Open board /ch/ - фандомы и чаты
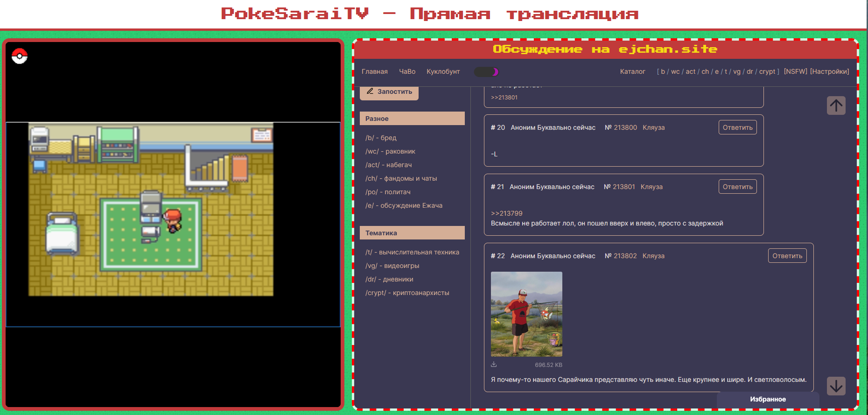Screen dimensions: 868x415 (401, 178)
